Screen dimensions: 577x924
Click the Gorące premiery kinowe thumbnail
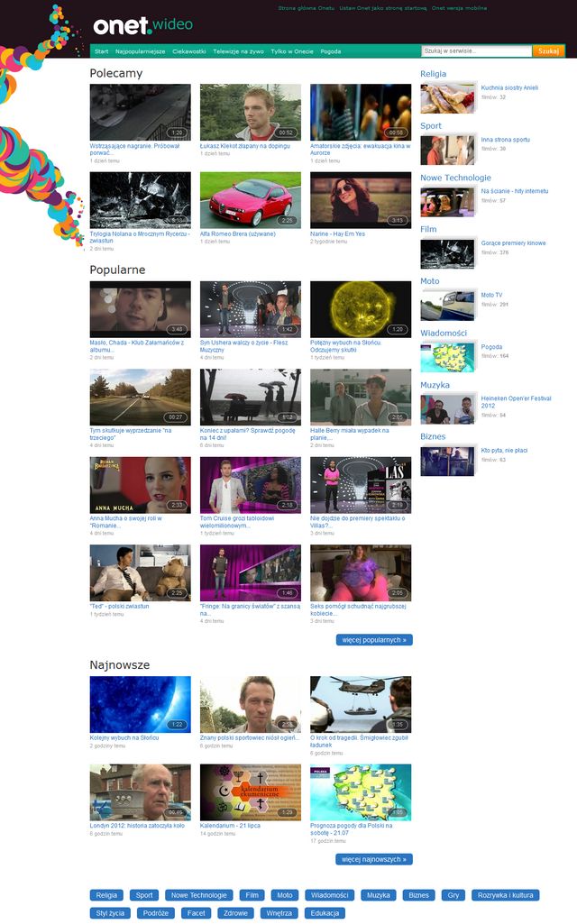(x=447, y=253)
